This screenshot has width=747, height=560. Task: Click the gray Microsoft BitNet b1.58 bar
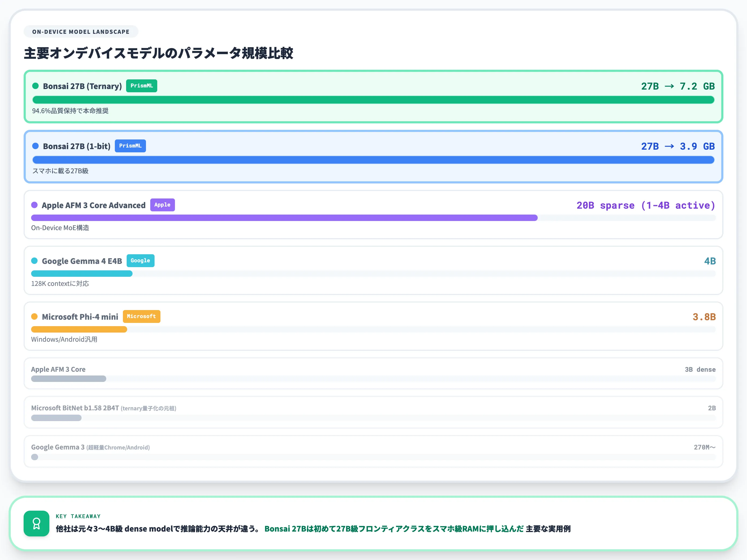(56, 418)
